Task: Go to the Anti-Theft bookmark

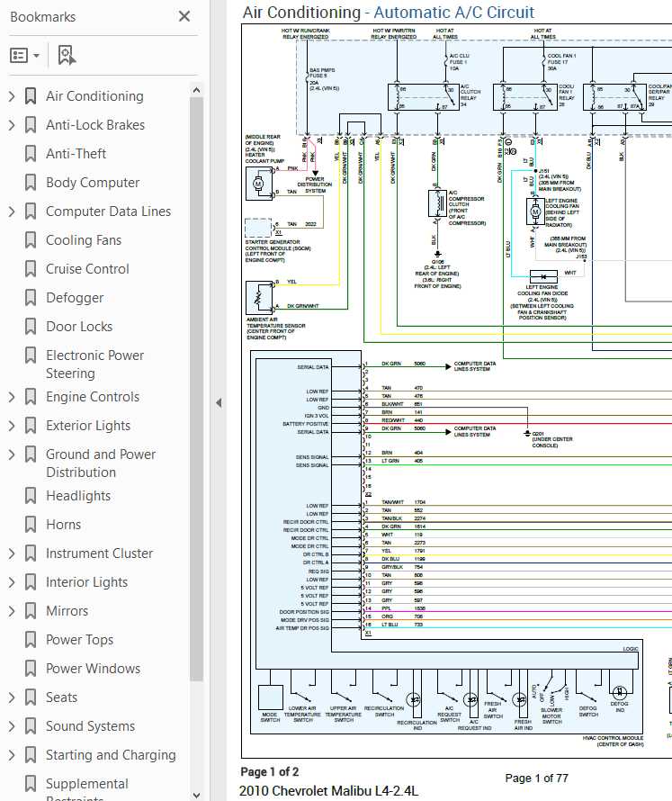Action: coord(76,154)
